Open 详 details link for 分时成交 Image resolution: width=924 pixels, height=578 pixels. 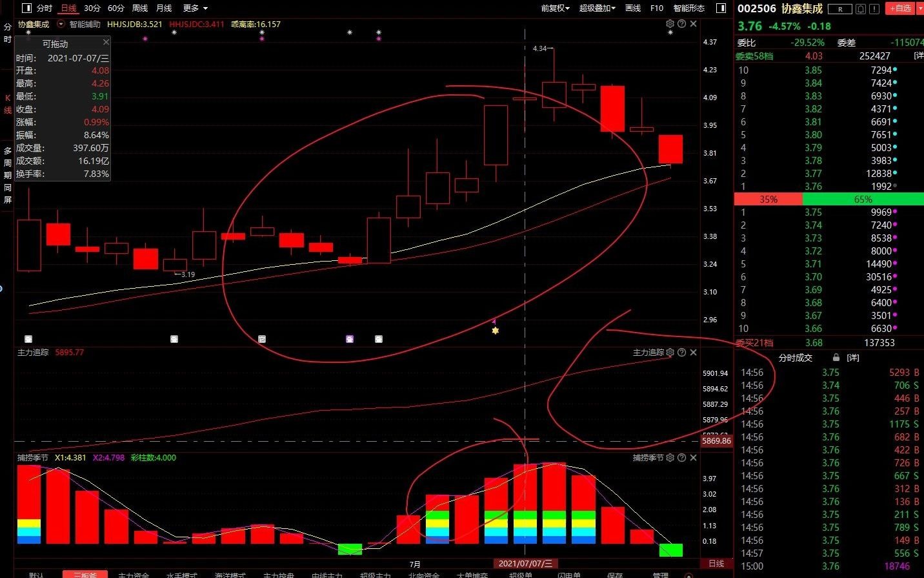click(x=853, y=357)
